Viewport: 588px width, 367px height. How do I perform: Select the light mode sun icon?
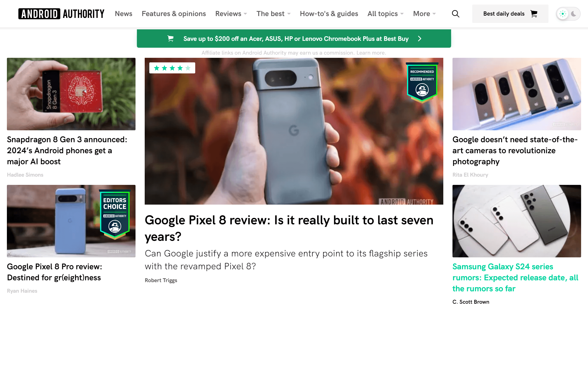563,14
